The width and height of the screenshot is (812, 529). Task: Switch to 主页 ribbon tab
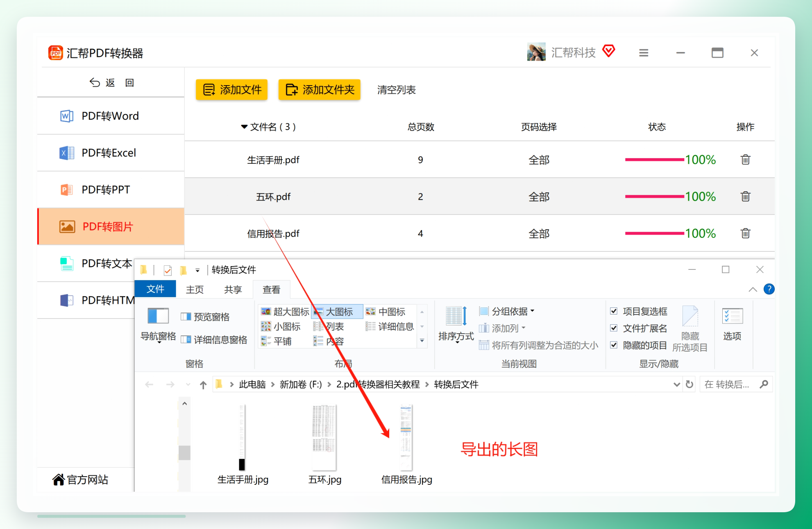click(x=195, y=289)
